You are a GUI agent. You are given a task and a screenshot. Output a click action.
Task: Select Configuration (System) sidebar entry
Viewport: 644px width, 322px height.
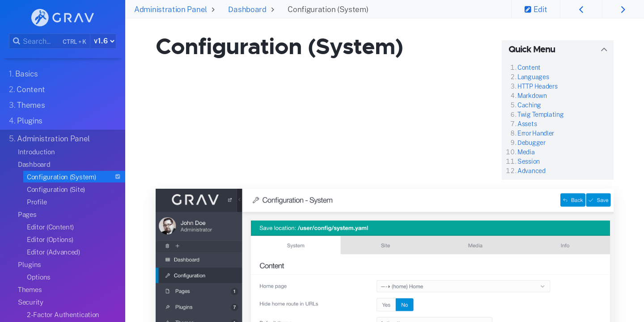74,177
